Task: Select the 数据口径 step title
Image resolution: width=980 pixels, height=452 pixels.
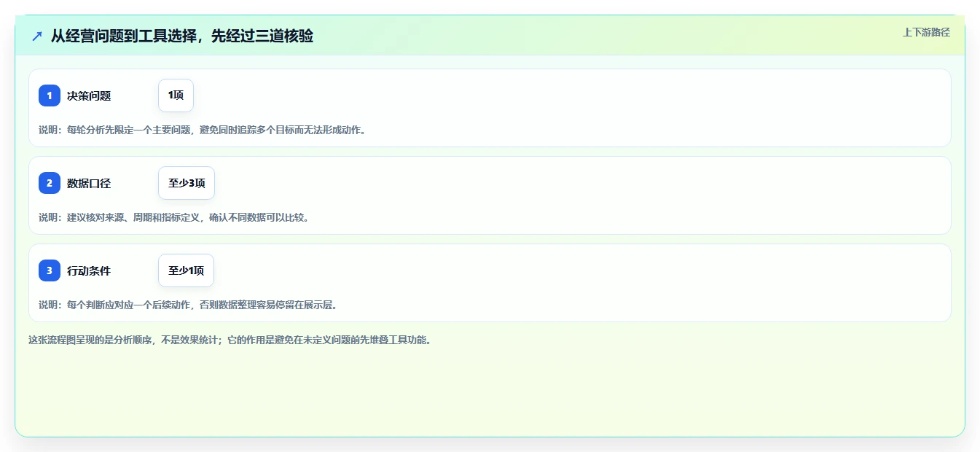Action: [89, 183]
